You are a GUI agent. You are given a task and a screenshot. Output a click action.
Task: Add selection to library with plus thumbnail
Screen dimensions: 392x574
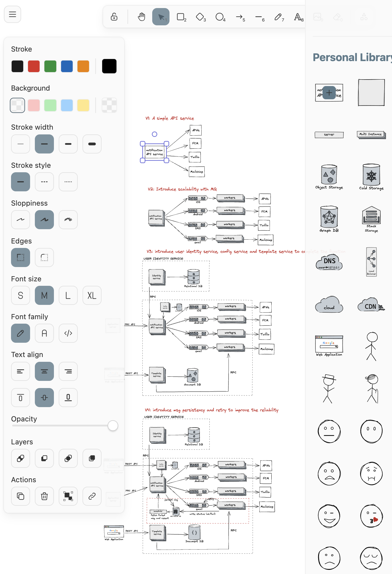(329, 93)
